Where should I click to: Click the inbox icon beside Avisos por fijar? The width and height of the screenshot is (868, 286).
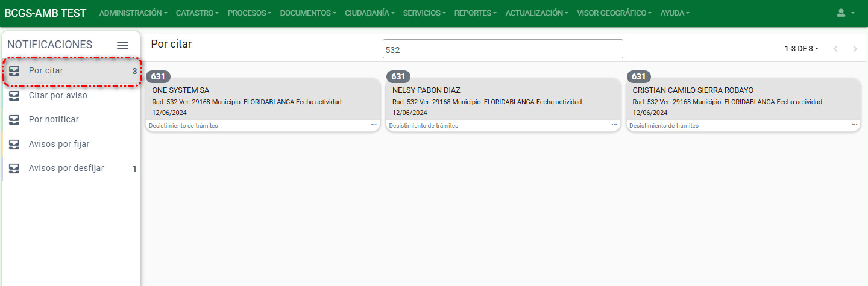(14, 145)
